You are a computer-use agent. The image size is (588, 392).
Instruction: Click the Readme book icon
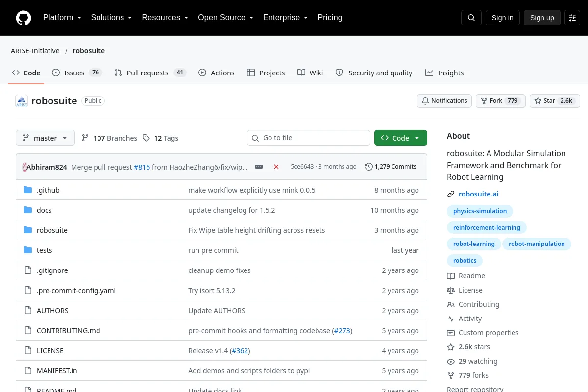point(451,276)
